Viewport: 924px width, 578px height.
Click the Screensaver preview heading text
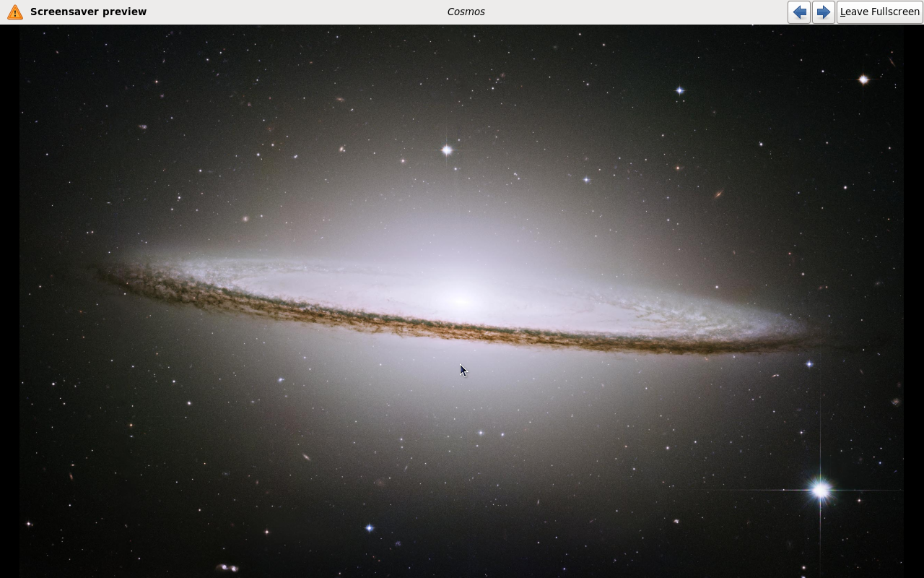(x=88, y=12)
